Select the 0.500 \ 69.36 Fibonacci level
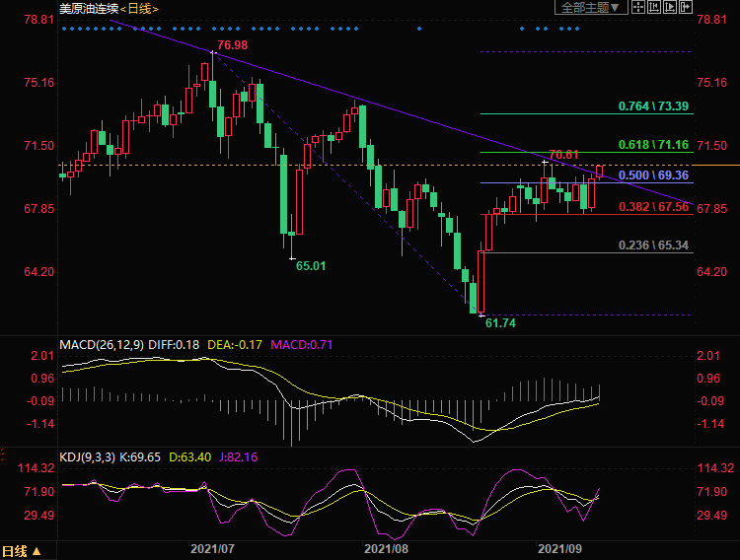The width and height of the screenshot is (740, 560). (652, 175)
